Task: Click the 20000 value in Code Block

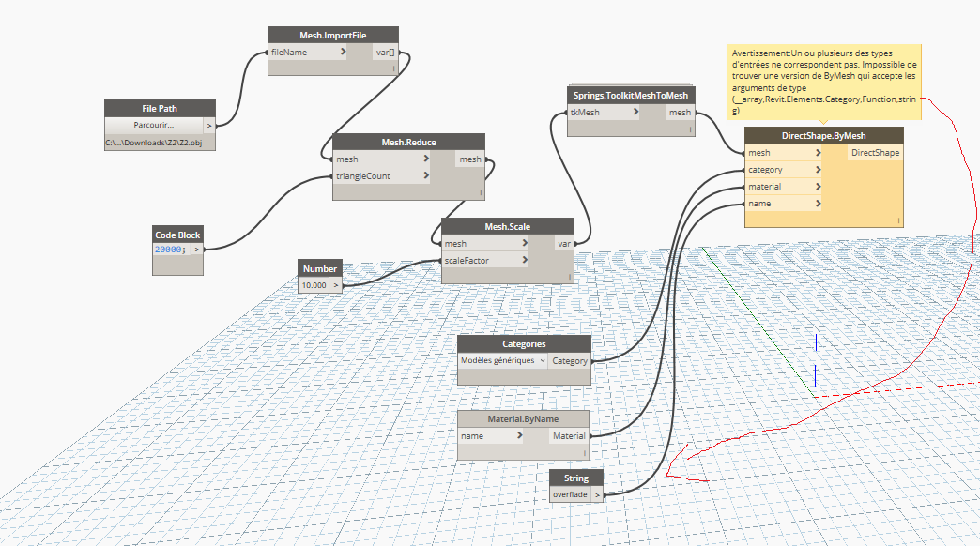Action: coord(171,250)
